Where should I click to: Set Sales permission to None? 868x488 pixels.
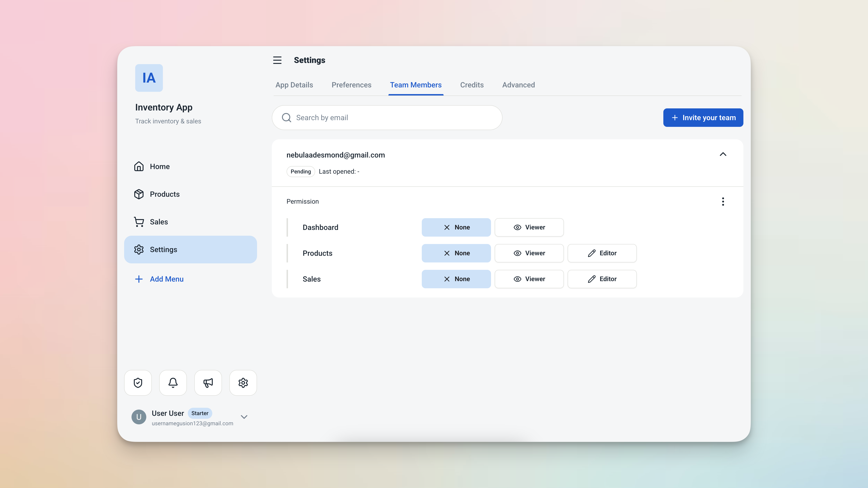point(456,279)
